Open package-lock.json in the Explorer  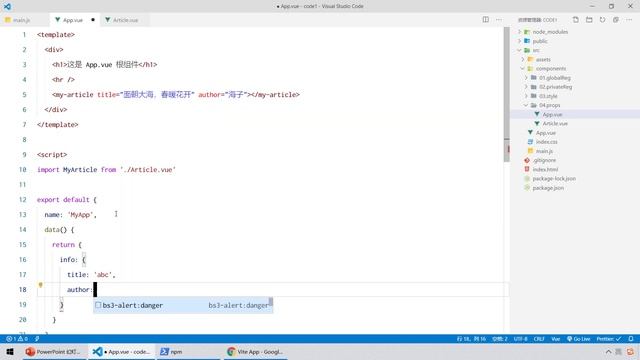(x=554, y=179)
